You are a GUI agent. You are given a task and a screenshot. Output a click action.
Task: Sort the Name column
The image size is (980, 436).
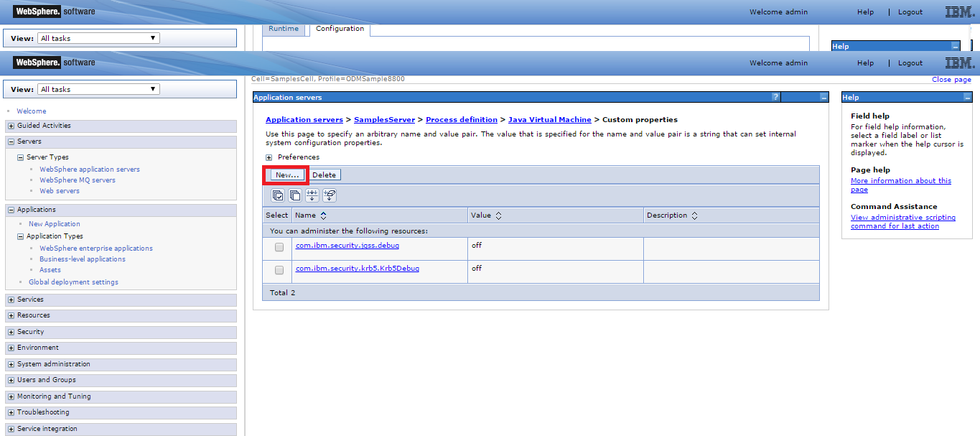click(x=322, y=215)
